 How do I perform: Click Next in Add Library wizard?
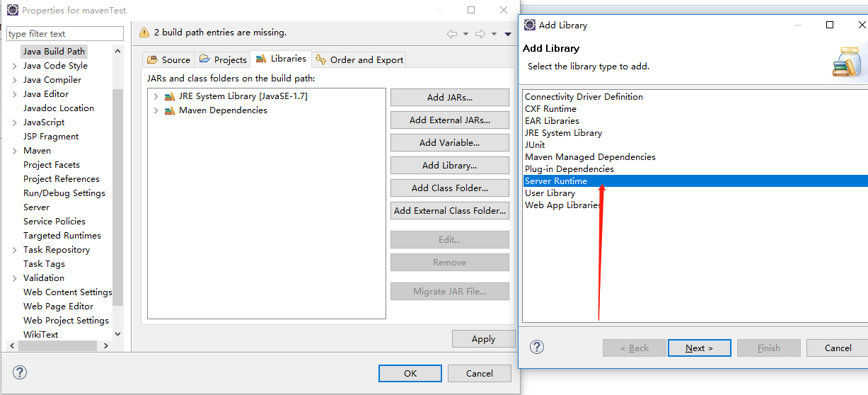point(698,348)
